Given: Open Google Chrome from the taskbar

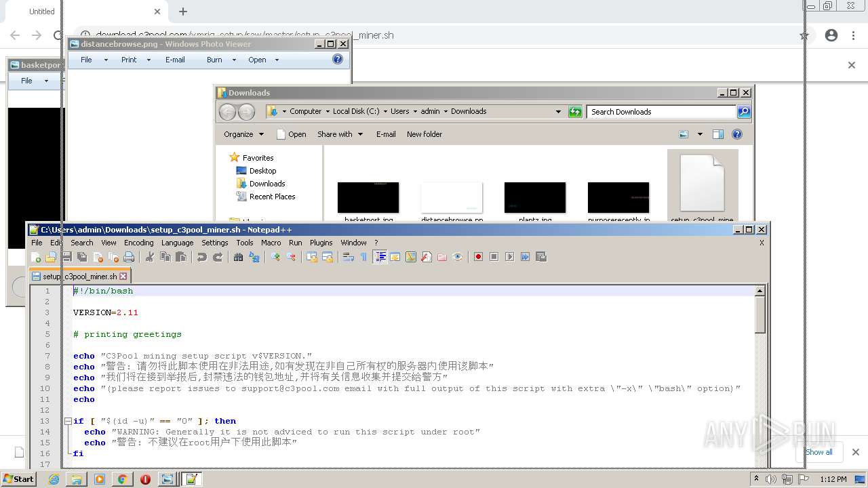Looking at the screenshot, I should [x=122, y=479].
